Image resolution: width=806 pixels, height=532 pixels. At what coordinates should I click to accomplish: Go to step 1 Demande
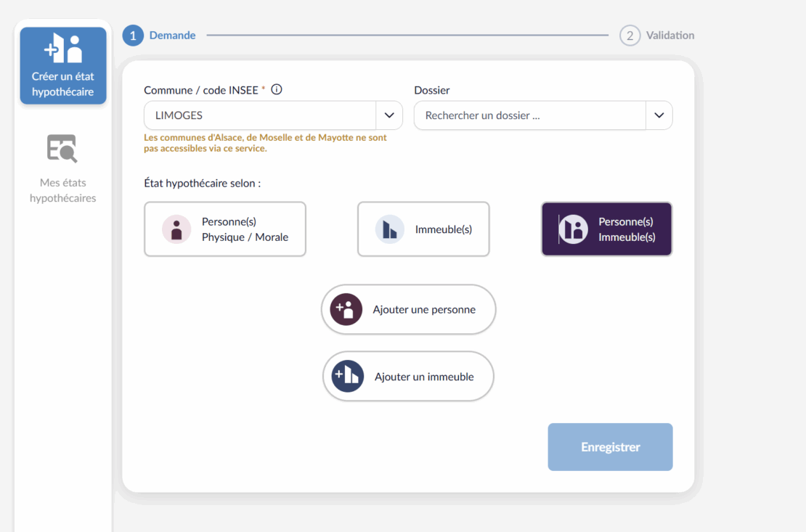[x=159, y=35]
